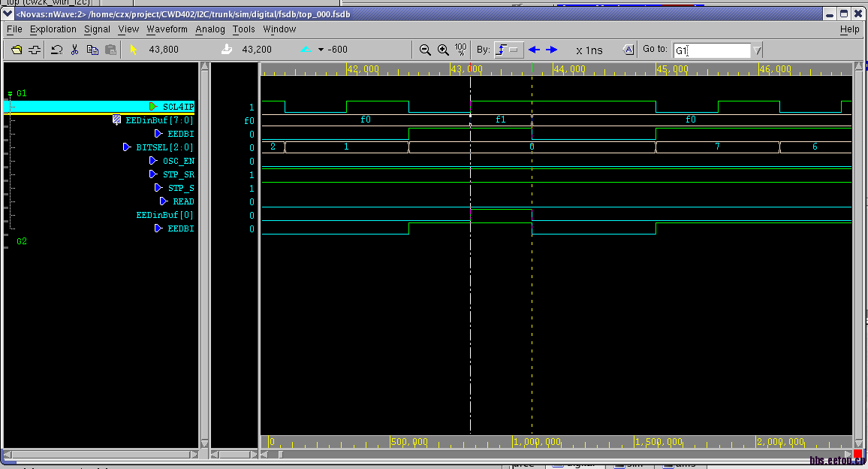
Task: Toggle the By edge search type button
Action: coord(509,50)
